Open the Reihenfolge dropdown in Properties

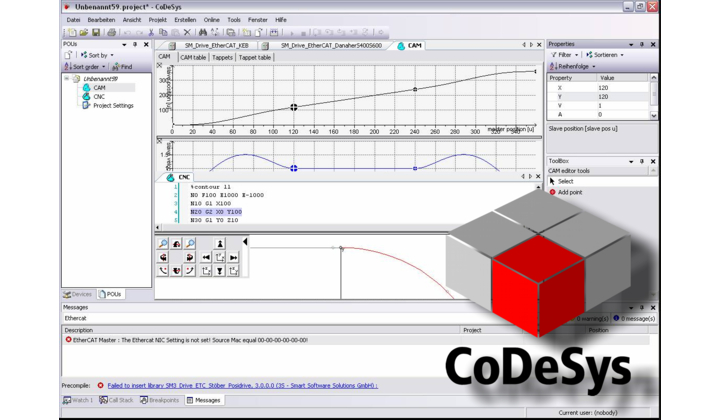tap(573, 67)
